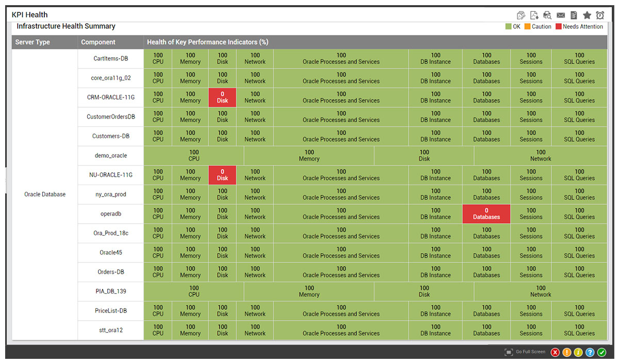Select the KPI Health title bar label
Screen dimensions: 619x364
pos(29,14)
